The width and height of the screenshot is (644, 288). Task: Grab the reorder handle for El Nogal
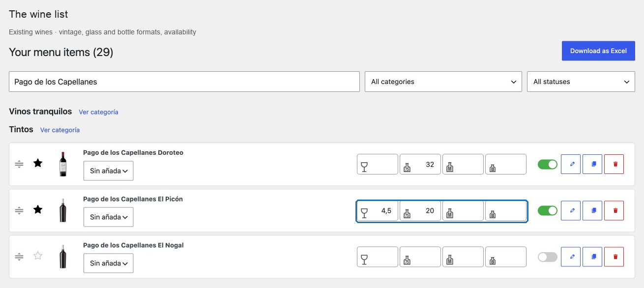pos(19,257)
